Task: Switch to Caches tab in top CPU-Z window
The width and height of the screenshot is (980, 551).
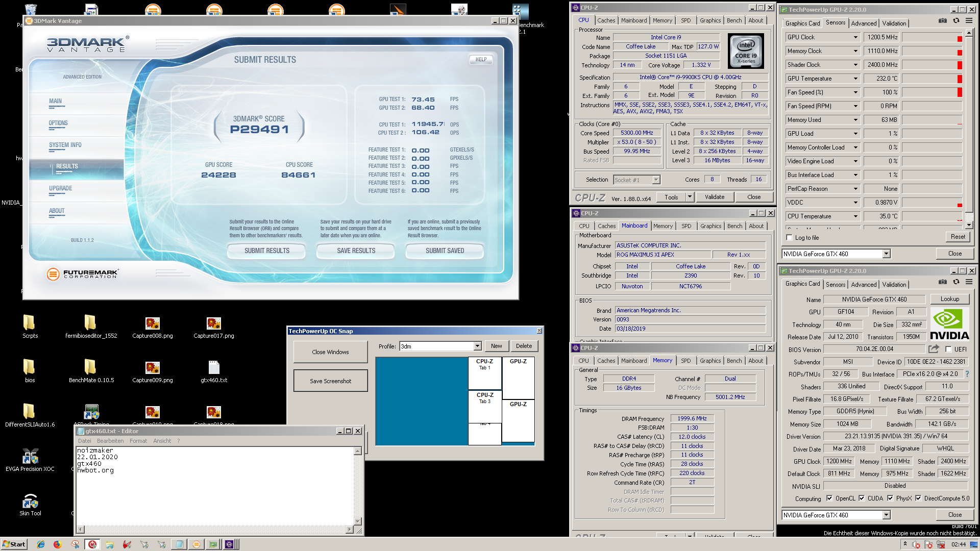Action: pos(606,20)
